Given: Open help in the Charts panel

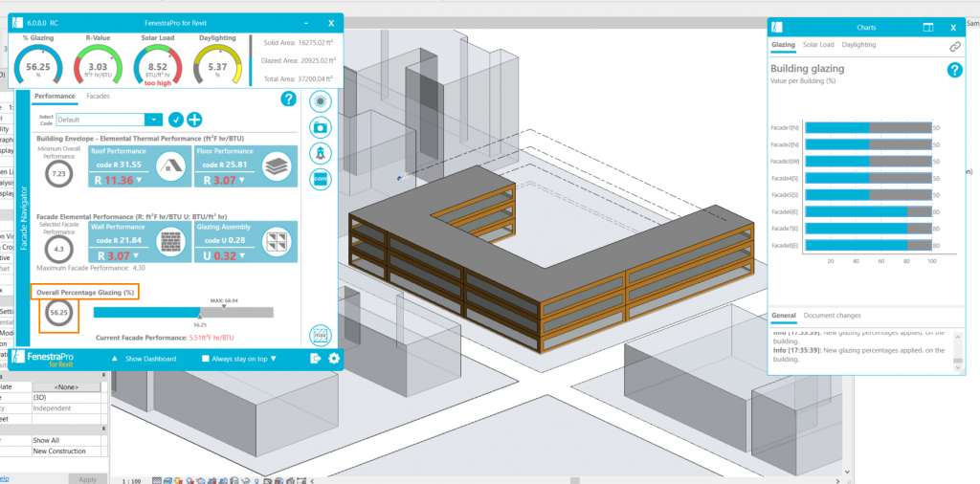Looking at the screenshot, I should (954, 70).
